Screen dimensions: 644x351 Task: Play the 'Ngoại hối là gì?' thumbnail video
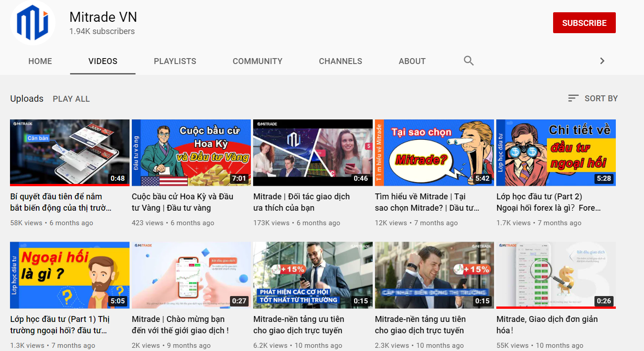pyautogui.click(x=70, y=275)
